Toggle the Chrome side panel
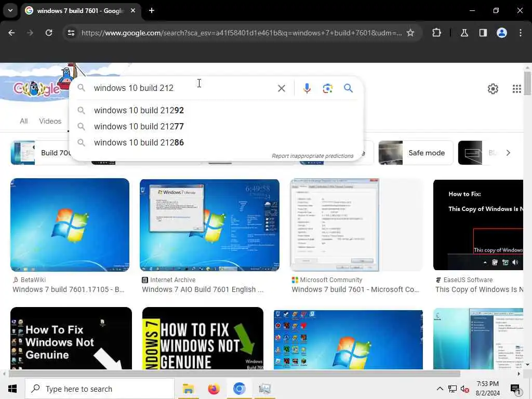Screen dimensions: 532x399 [x=483, y=33]
